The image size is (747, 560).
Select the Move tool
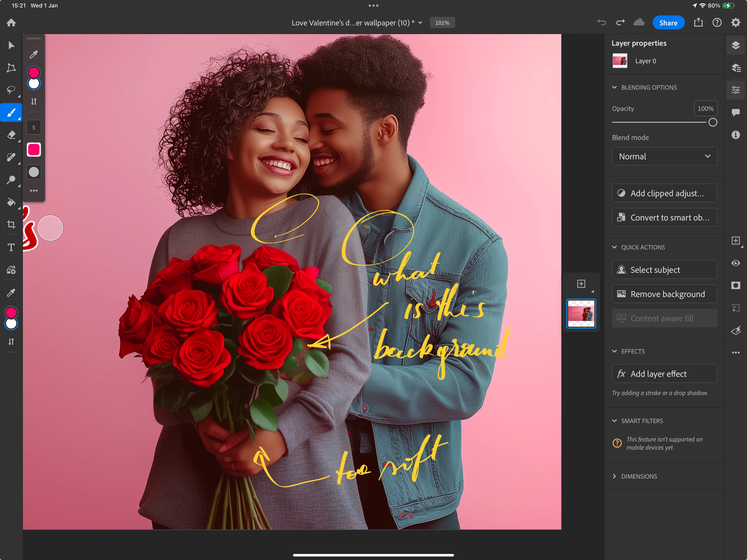point(11,45)
